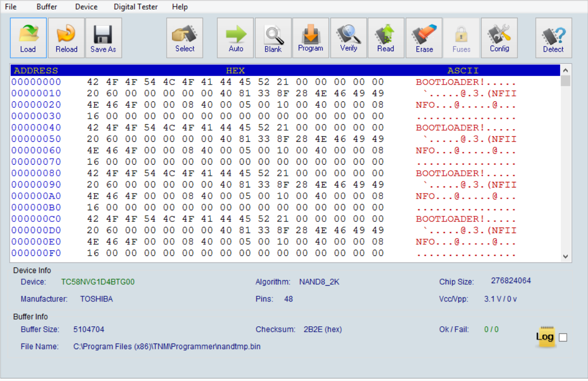Open the Config tool
The height and width of the screenshot is (381, 588).
coord(499,37)
